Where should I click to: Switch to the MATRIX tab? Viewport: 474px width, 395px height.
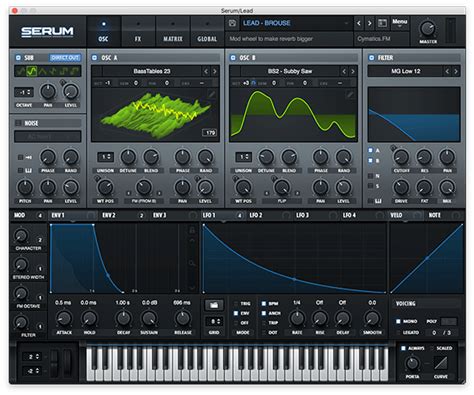pyautogui.click(x=173, y=32)
